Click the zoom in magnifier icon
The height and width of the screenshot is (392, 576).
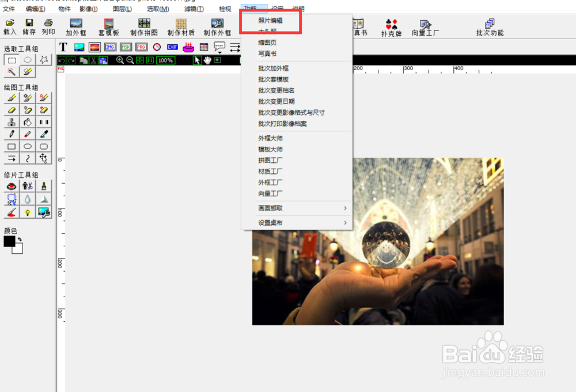coord(120,60)
